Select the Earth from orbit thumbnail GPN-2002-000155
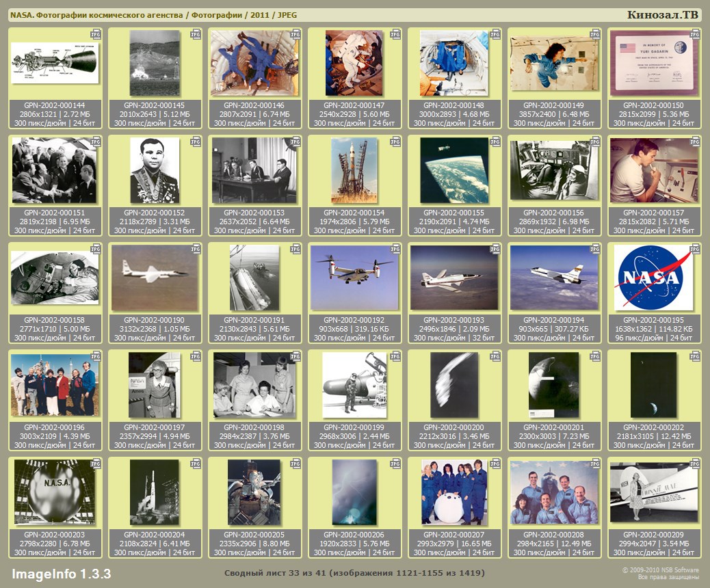The width and height of the screenshot is (710, 588). click(453, 170)
